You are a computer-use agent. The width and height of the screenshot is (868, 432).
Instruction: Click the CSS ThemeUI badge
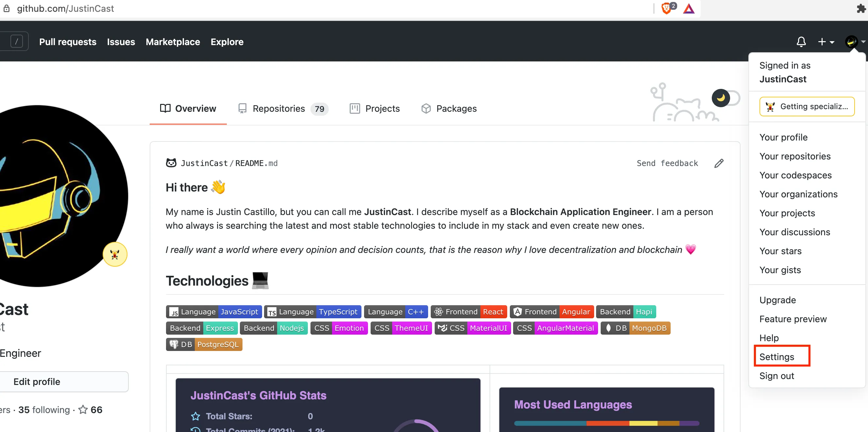401,328
